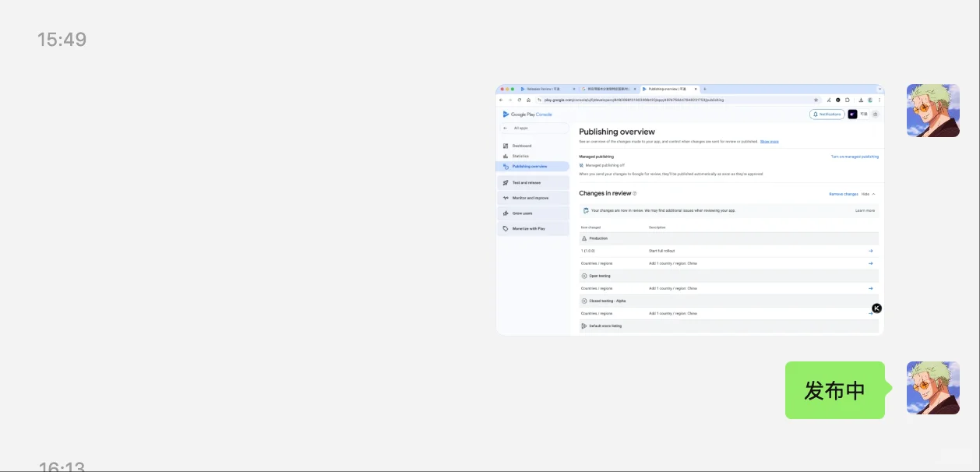The image size is (980, 472).
Task: Click the sender's avatar next to the message
Action: click(x=932, y=387)
